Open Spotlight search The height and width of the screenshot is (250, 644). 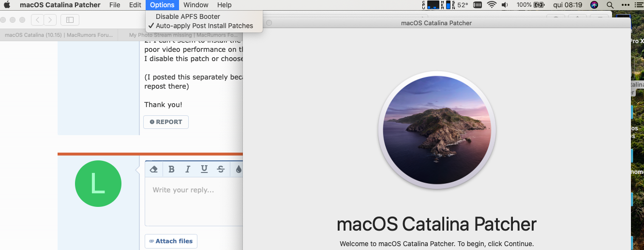click(610, 5)
